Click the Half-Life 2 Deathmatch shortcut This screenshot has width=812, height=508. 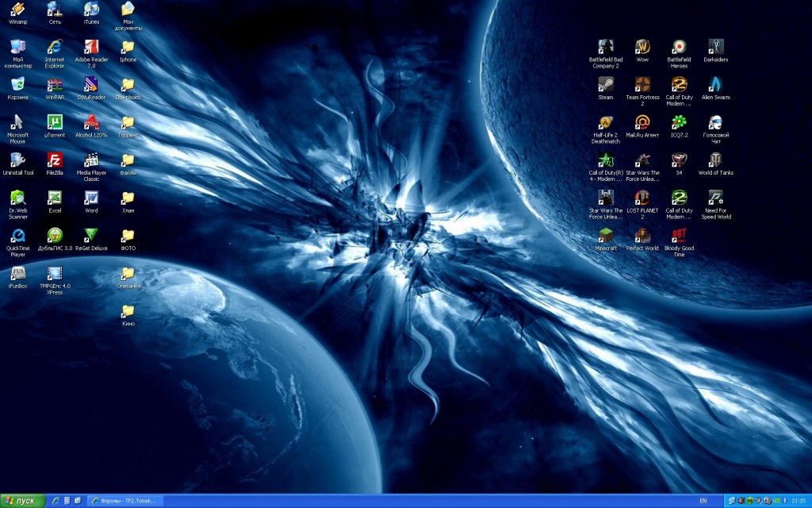(x=605, y=129)
